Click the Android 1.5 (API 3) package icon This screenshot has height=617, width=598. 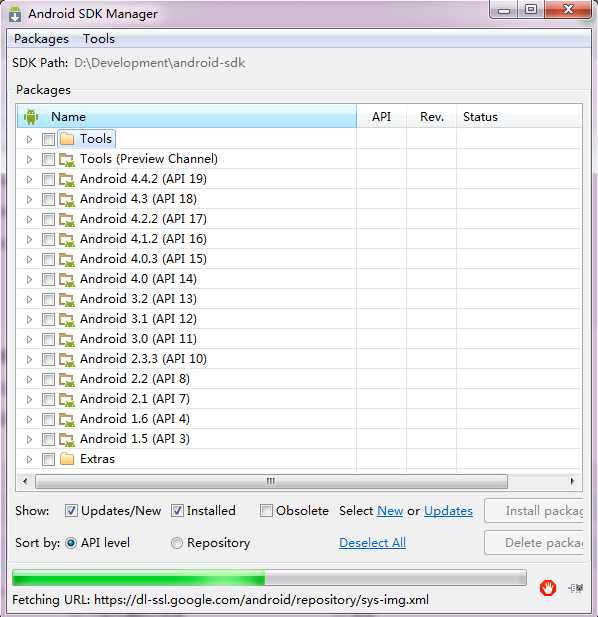pyautogui.click(x=67, y=440)
